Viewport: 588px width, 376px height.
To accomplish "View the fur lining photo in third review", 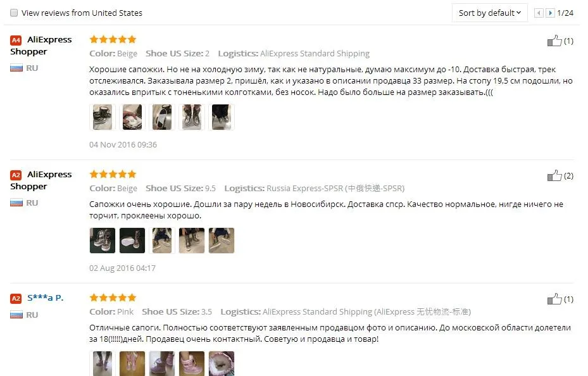I will point(222,363).
